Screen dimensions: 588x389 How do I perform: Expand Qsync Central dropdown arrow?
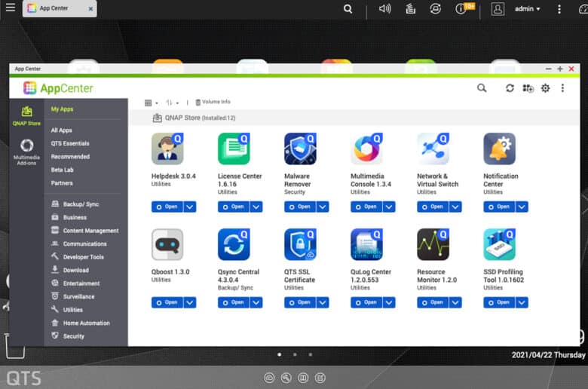[256, 302]
